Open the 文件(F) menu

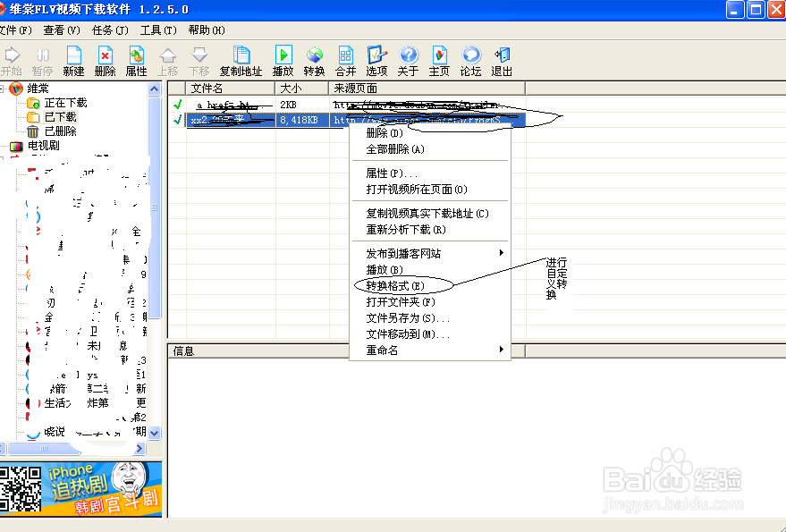pyautogui.click(x=15, y=30)
